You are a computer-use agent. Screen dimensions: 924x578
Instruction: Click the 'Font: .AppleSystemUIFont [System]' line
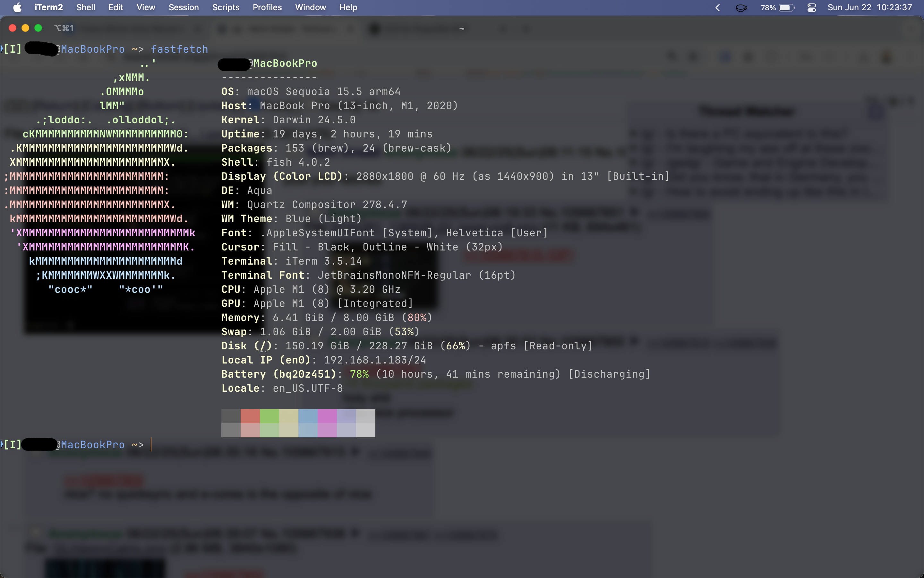click(x=385, y=233)
